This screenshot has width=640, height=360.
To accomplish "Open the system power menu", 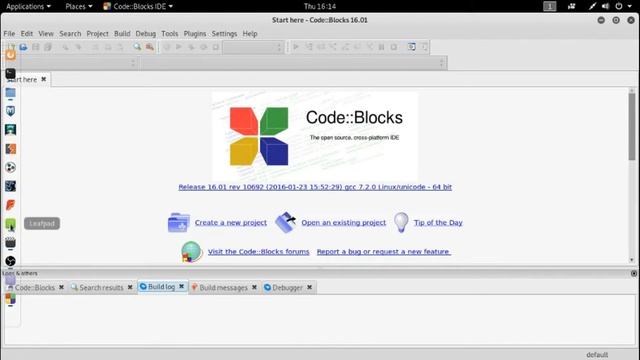I will 624,6.
